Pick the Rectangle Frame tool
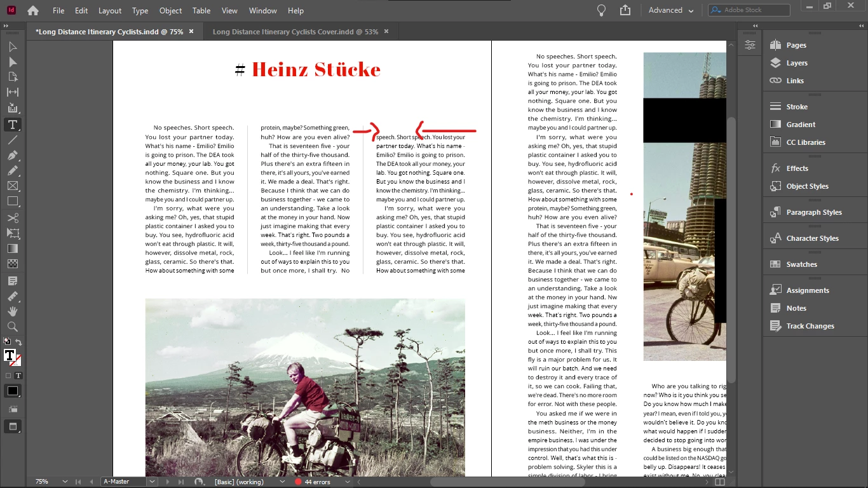 tap(13, 186)
